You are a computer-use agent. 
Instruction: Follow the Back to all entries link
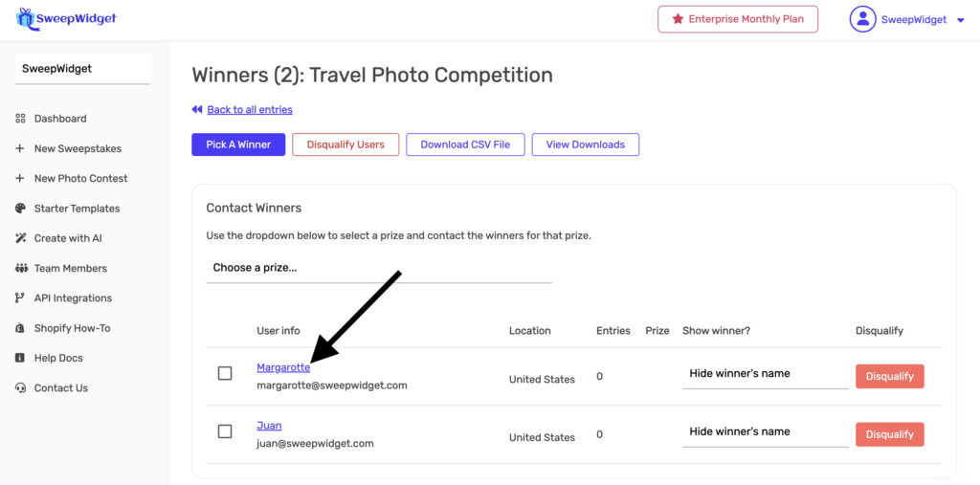[x=249, y=110]
